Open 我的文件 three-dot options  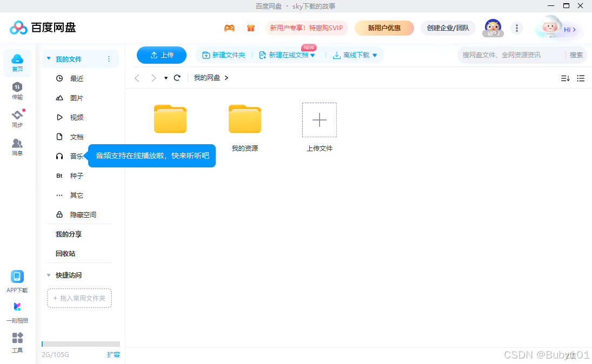click(109, 59)
